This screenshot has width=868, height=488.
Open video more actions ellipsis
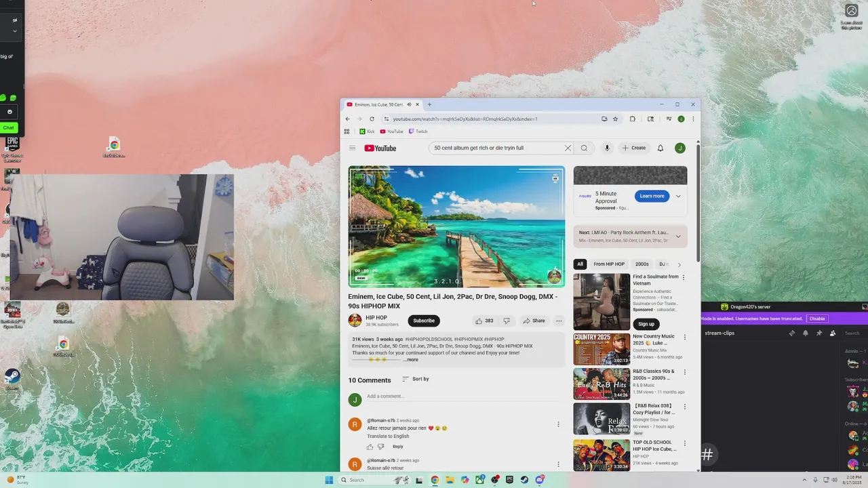tap(559, 321)
